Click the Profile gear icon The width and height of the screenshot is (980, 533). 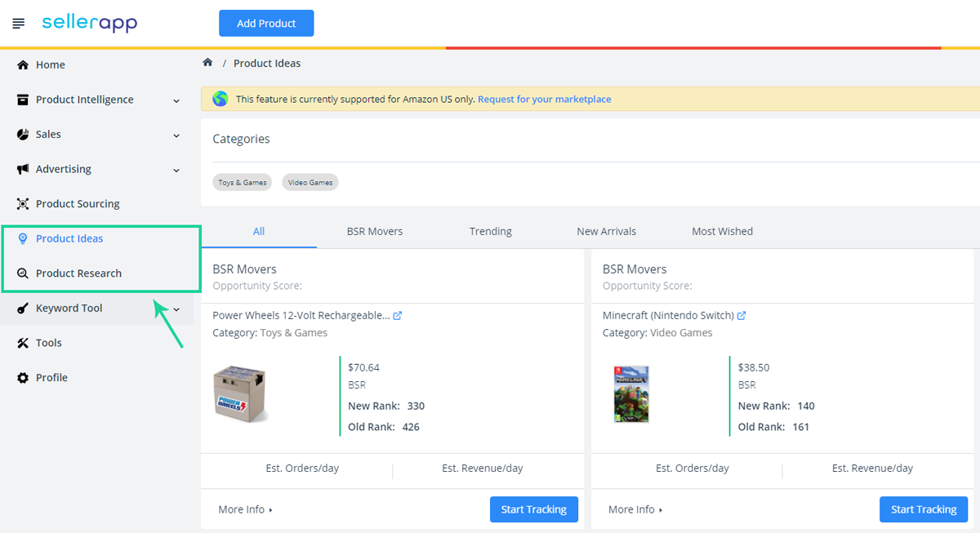pos(23,378)
